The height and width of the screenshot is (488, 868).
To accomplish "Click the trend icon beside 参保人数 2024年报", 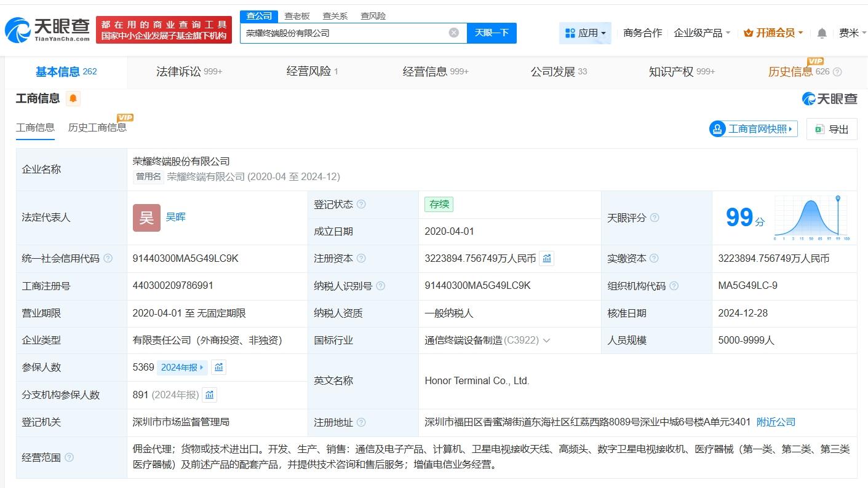I will [x=219, y=367].
